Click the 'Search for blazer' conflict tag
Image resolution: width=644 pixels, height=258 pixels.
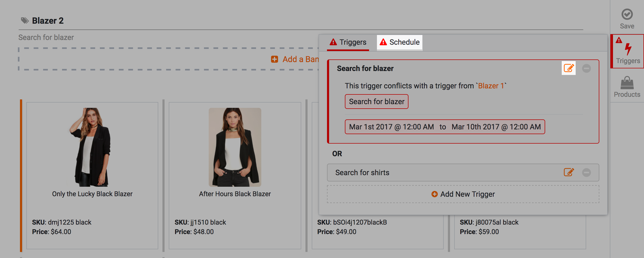pyautogui.click(x=376, y=102)
